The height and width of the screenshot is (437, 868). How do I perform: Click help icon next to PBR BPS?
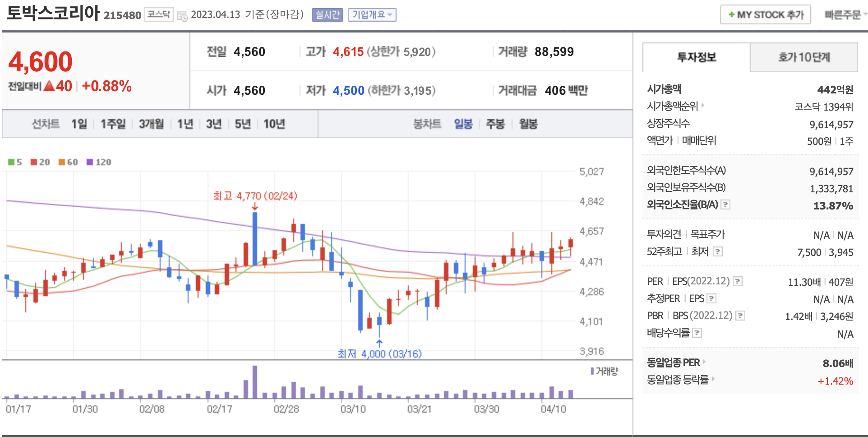(x=740, y=316)
